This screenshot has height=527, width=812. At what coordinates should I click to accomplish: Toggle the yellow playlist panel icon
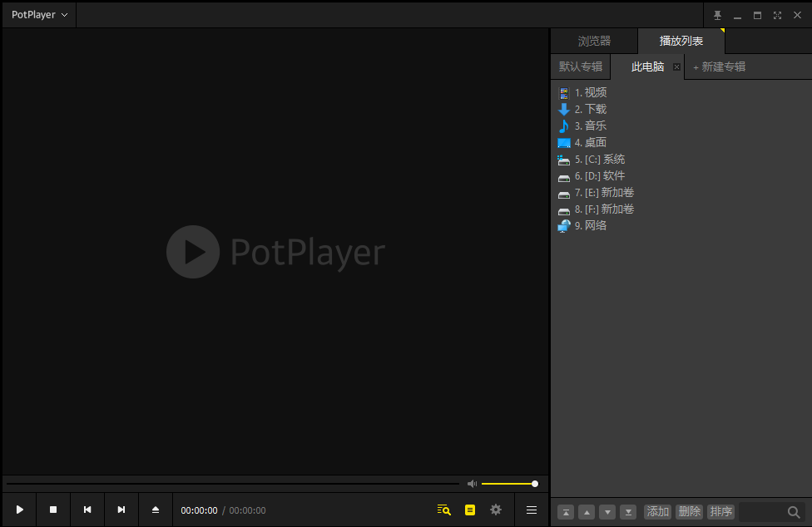click(x=470, y=510)
